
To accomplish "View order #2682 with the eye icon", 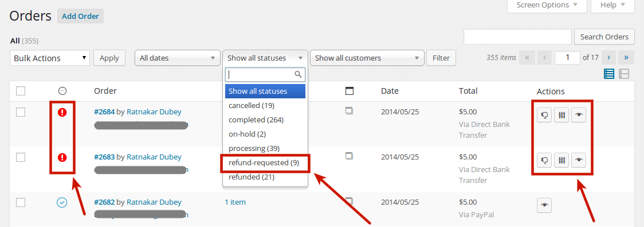I will click(545, 205).
